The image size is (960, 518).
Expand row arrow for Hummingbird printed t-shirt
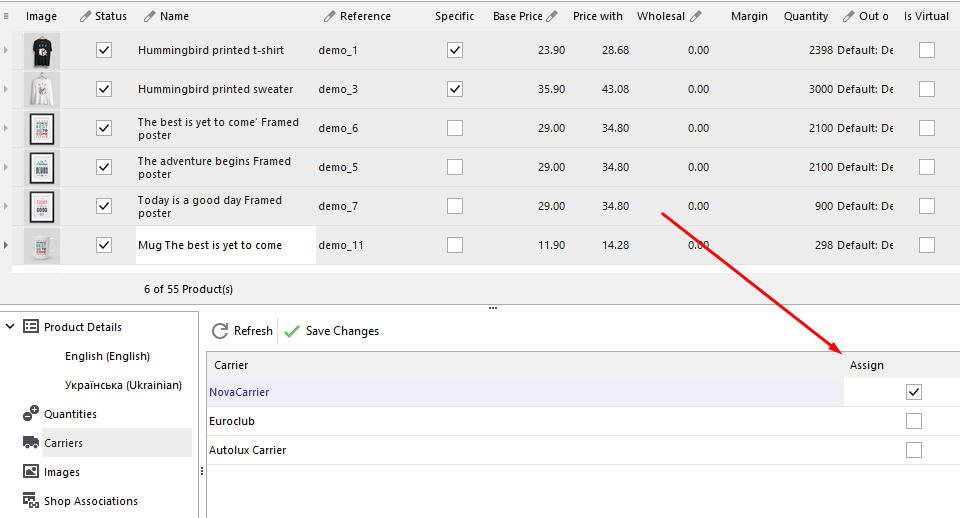[x=6, y=50]
